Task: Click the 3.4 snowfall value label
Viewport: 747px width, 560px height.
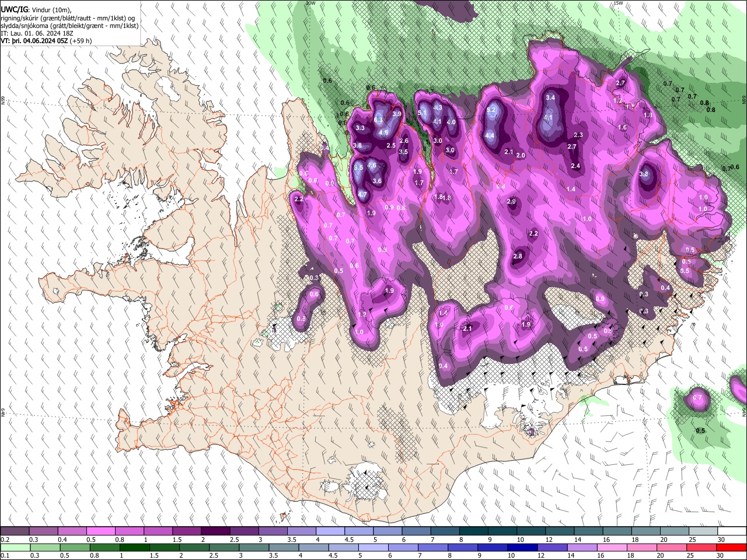Action: (550, 97)
